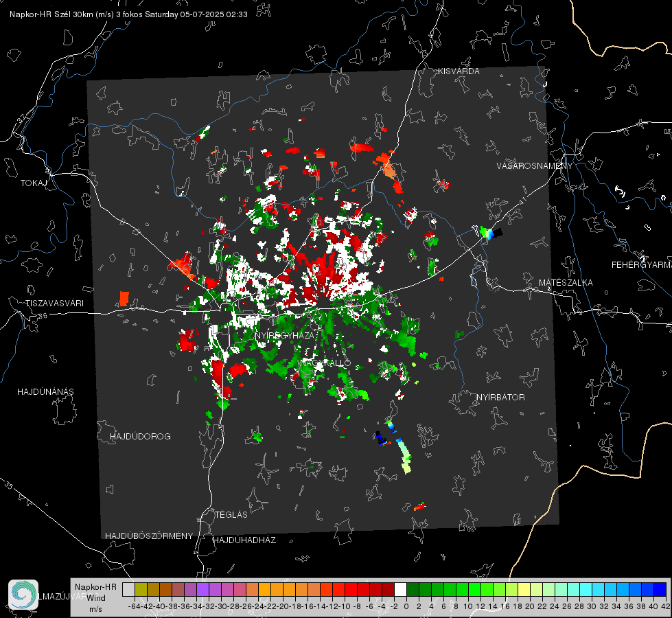
Task: Pick the dark green swatch above 0
Action: [x=413, y=589]
